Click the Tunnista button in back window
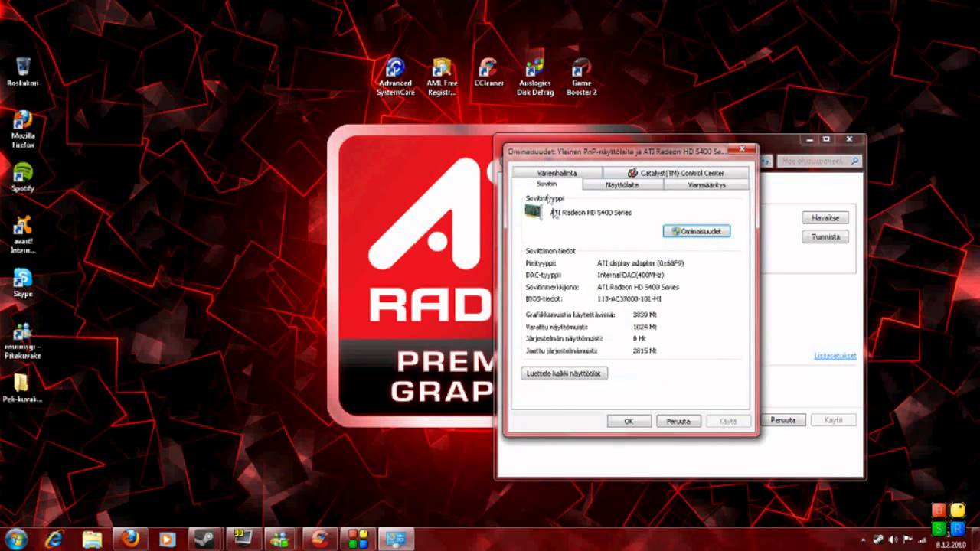980x551 pixels. [x=825, y=237]
